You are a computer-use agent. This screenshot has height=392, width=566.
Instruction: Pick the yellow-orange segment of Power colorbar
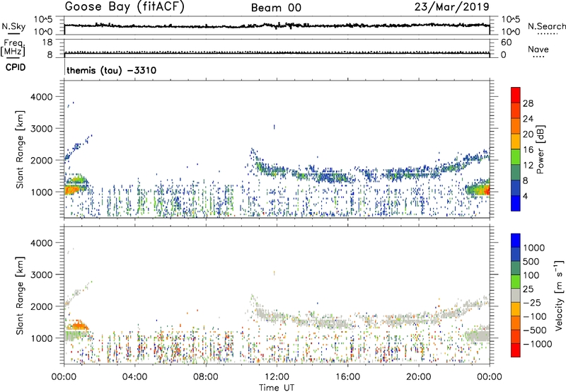(516, 142)
